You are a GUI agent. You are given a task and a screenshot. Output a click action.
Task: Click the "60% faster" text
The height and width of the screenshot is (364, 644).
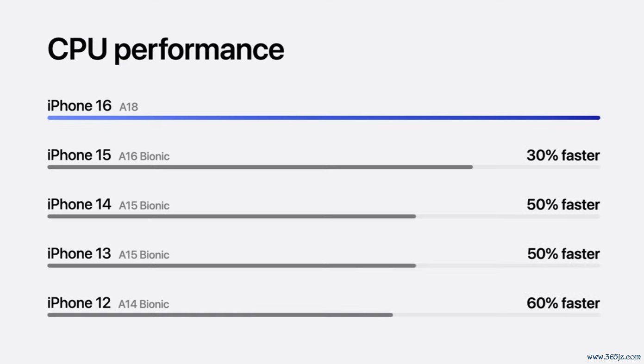tap(563, 303)
